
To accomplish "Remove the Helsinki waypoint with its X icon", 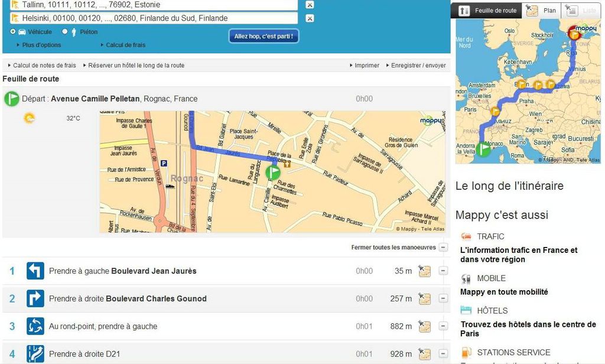I will pos(310,18).
